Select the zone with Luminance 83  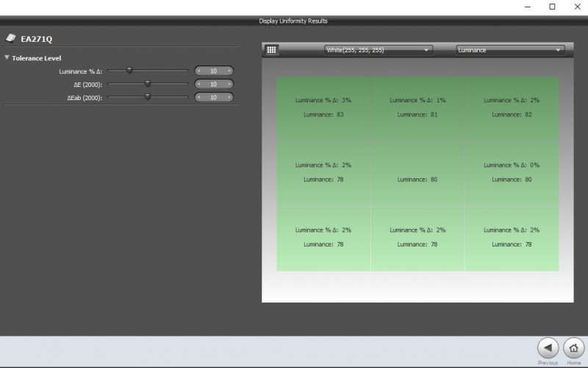point(323,109)
